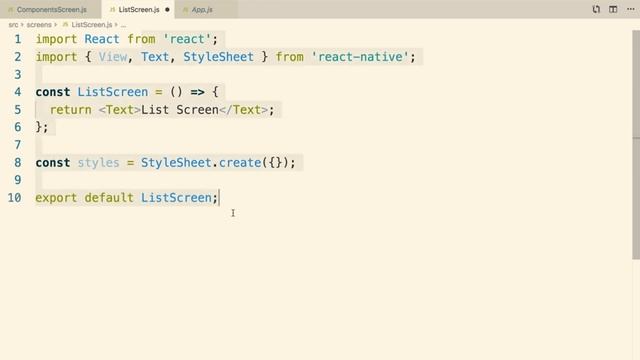Click the 'react-native' string

(360, 57)
